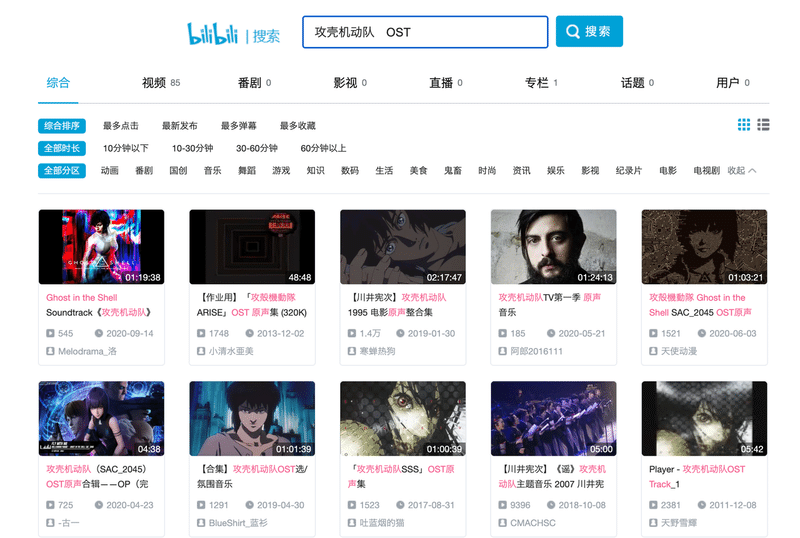This screenshot has height=538, width=800.
Task: Open the 01:01:39 合集 thumbnail
Action: tap(252, 419)
